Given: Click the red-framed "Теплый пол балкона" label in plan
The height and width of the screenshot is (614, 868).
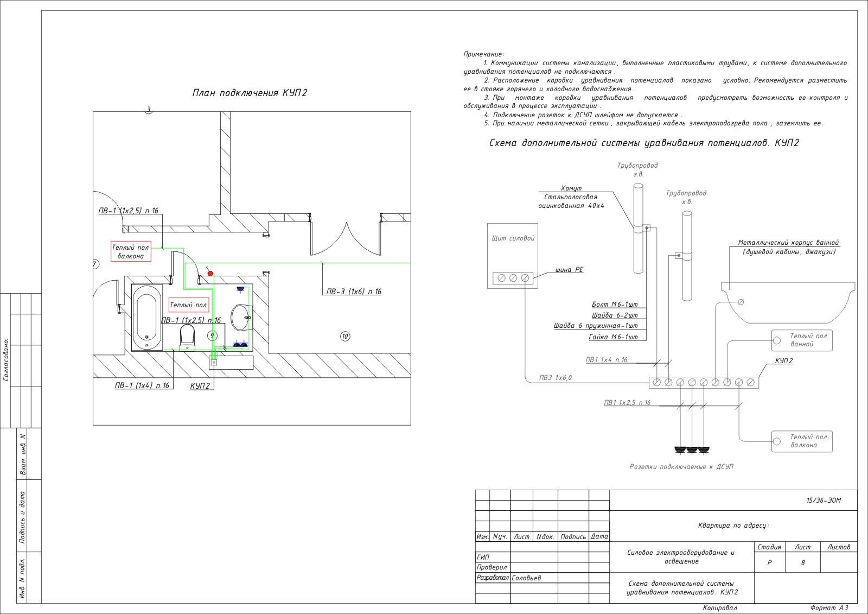Looking at the screenshot, I should [x=131, y=251].
